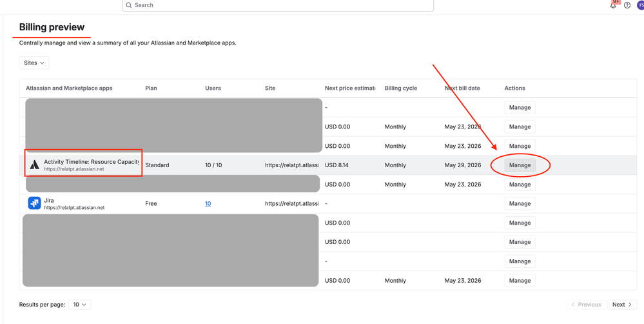Screen dimensions: 644x324
Task: Open the Sites filter dropdown
Action: [x=34, y=63]
